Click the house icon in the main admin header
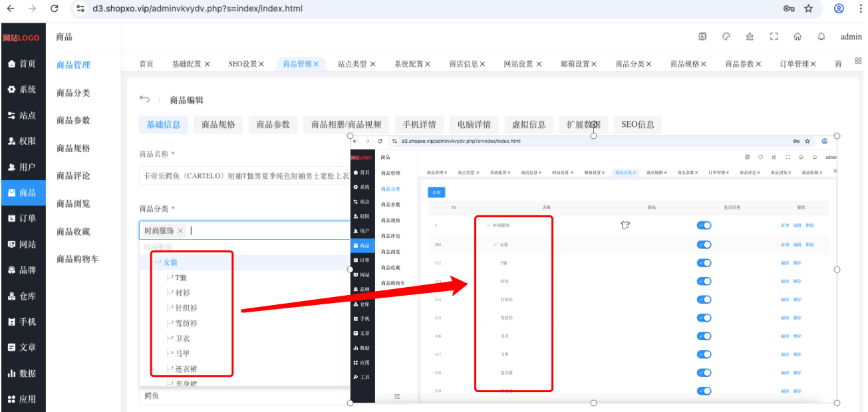 [x=797, y=37]
